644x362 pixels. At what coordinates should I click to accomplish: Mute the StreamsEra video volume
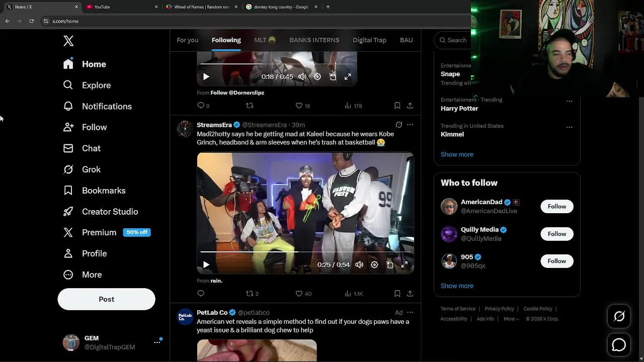pos(359,264)
